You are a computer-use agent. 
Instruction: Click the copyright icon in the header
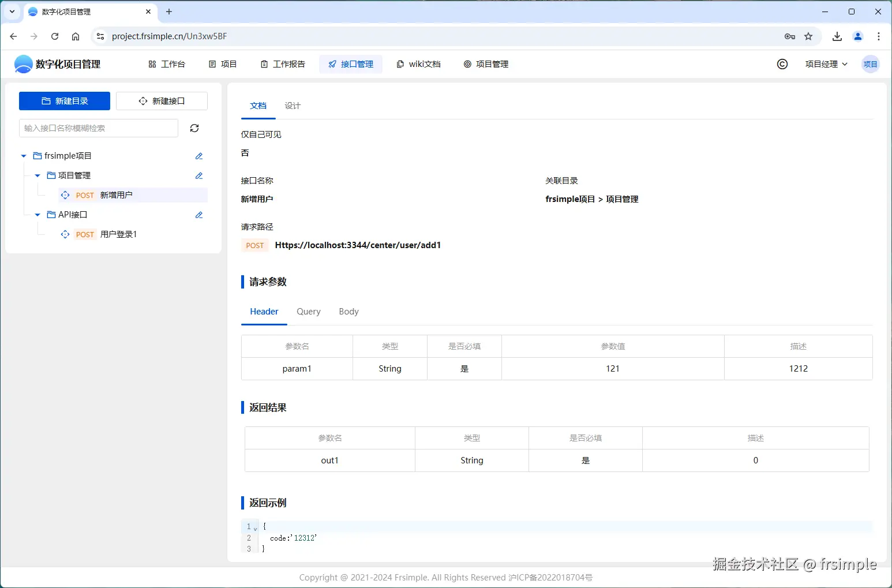tap(782, 64)
